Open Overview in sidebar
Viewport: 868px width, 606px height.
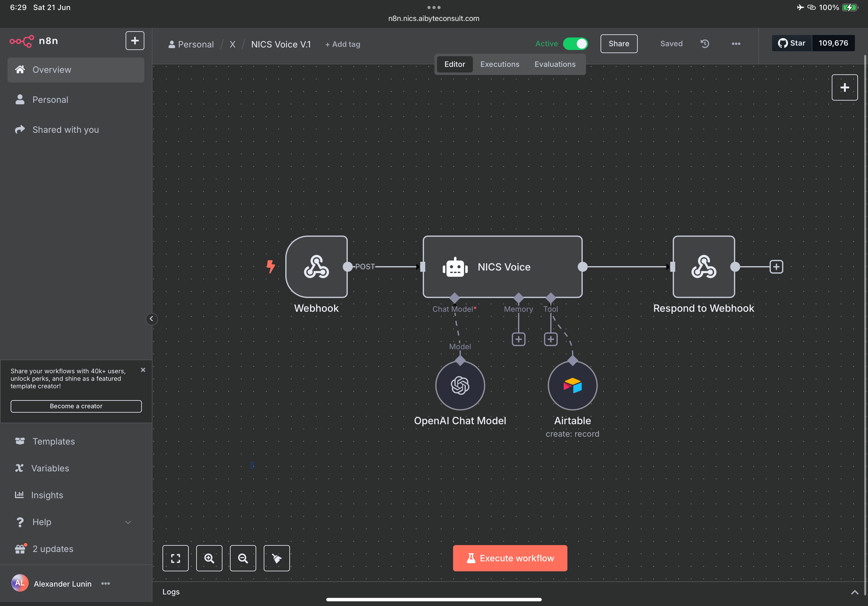(76, 70)
